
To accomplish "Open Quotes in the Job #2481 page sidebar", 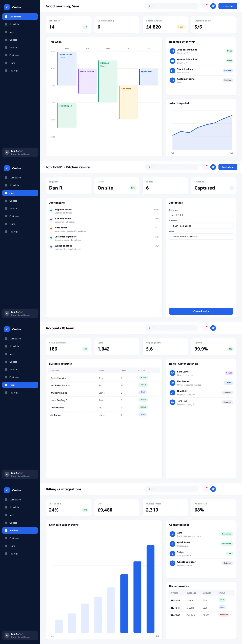I will (20, 201).
